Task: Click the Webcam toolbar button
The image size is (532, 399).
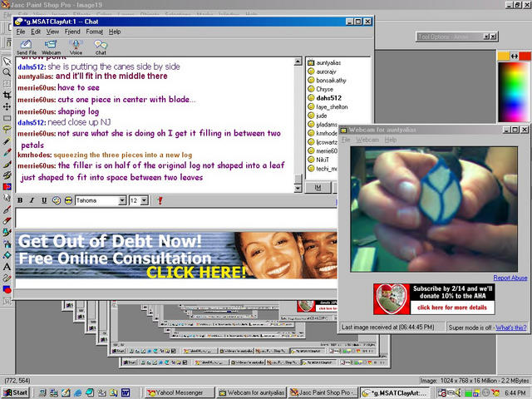Action: tap(51, 47)
